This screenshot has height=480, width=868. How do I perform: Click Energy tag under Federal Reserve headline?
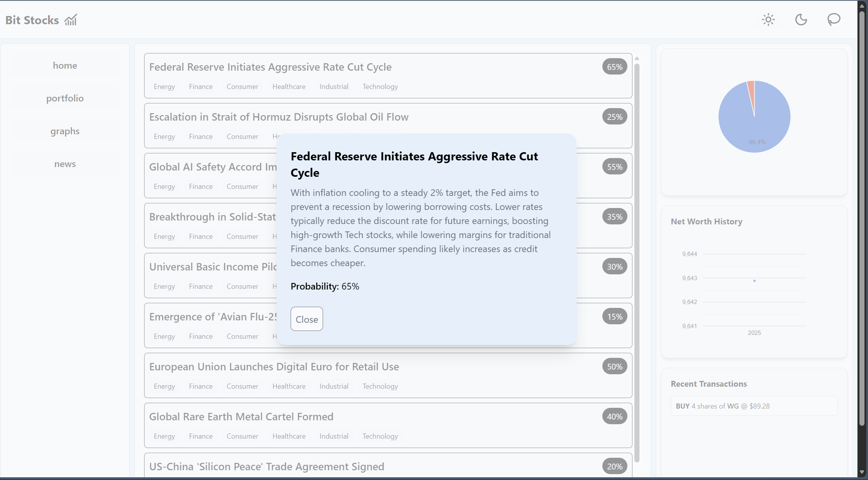[164, 87]
